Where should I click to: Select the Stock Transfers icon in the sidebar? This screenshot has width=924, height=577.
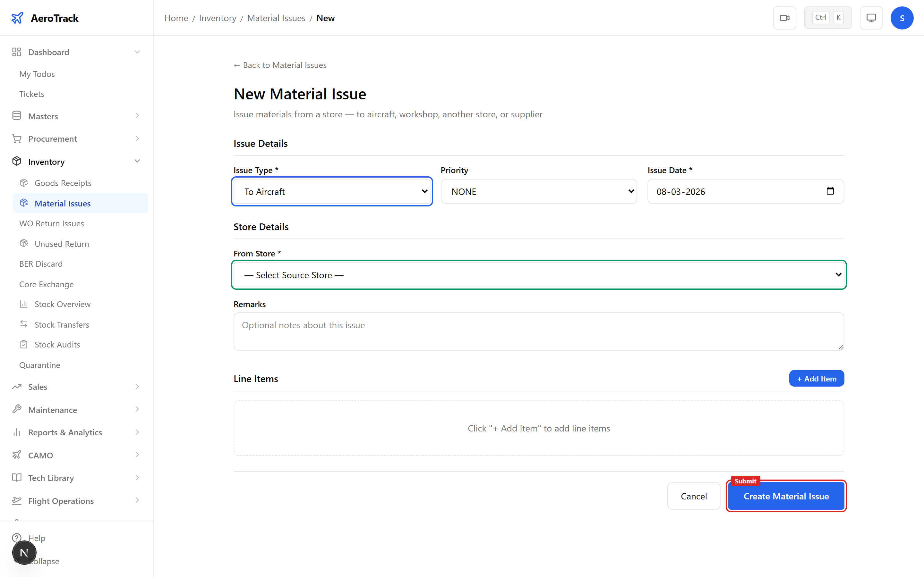[24, 324]
